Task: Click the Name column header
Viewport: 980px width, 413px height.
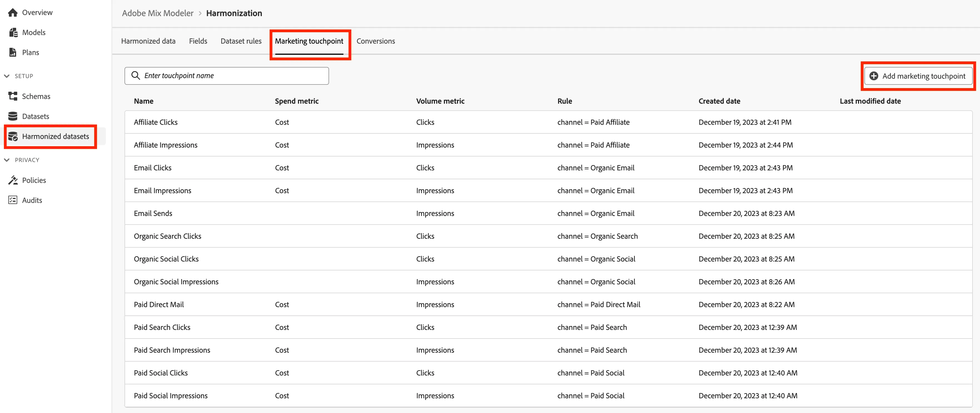Action: [x=143, y=101]
